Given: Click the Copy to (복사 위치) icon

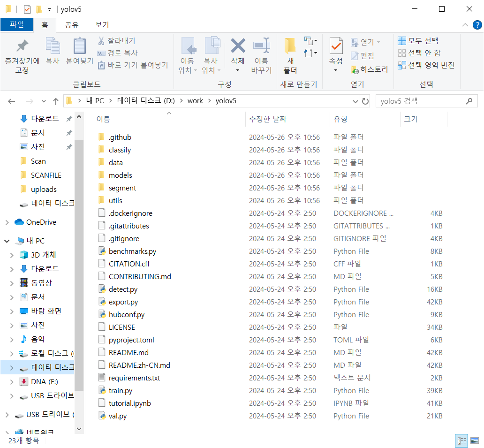Looking at the screenshot, I should tap(212, 46).
